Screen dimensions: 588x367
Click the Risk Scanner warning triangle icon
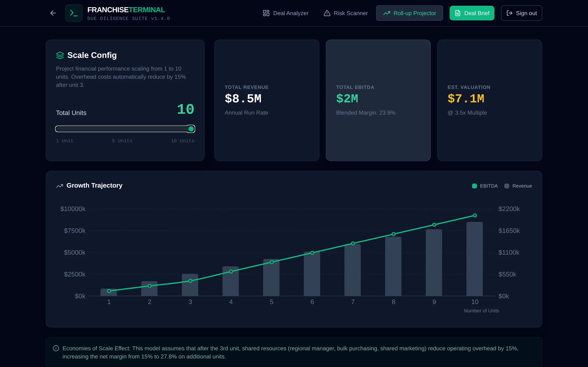(327, 13)
